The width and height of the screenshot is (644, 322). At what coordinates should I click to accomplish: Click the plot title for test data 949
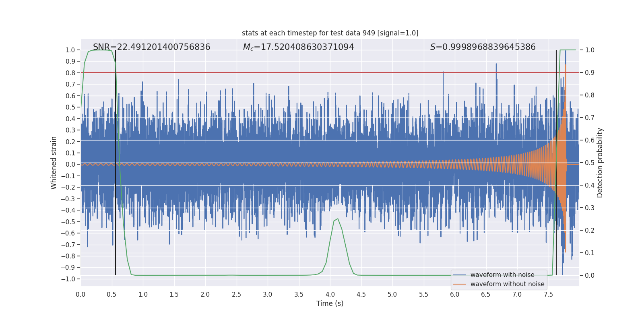330,33
